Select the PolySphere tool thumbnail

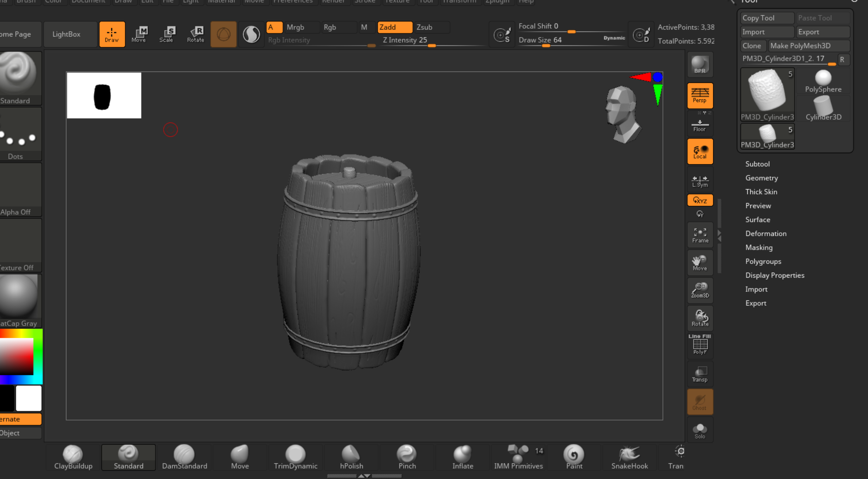[823, 81]
